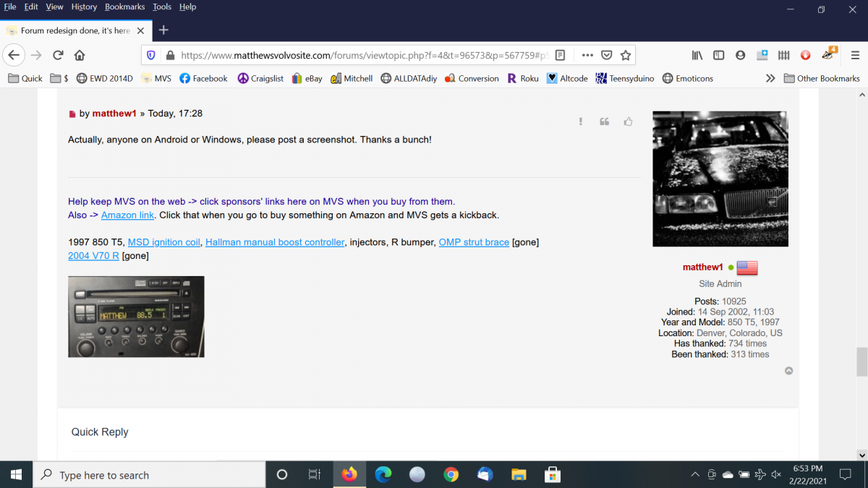
Task: Go to the Firefox home page
Action: tap(80, 55)
